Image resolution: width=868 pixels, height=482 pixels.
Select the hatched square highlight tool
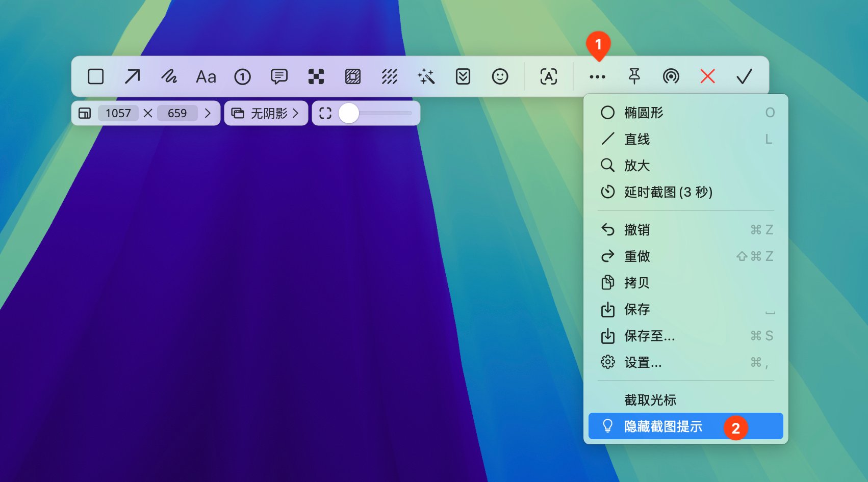click(x=353, y=76)
